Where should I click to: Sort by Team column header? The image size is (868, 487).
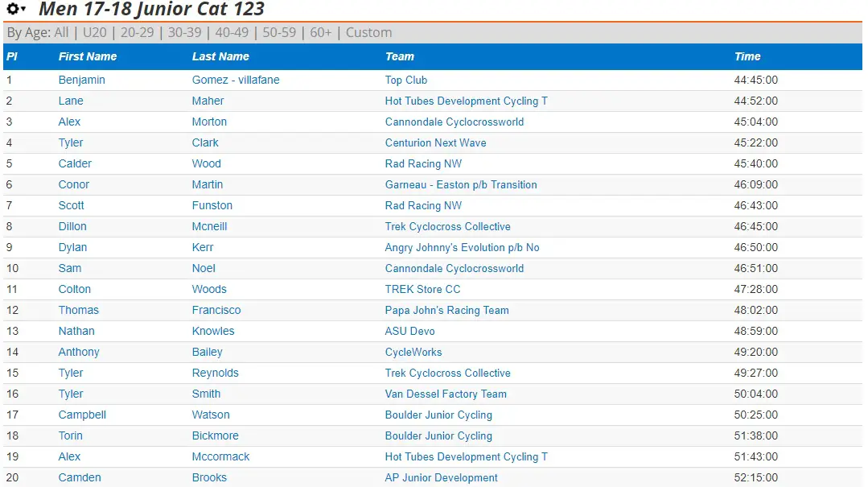(x=400, y=56)
